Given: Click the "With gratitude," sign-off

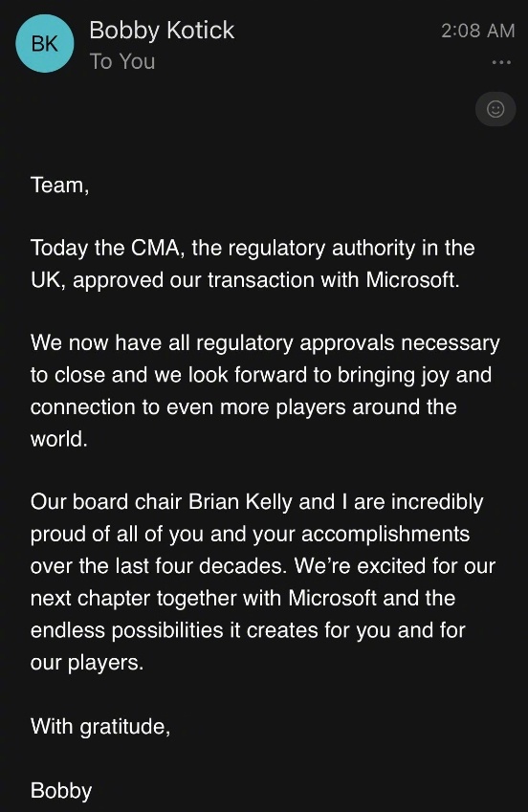Looking at the screenshot, I should [100, 727].
